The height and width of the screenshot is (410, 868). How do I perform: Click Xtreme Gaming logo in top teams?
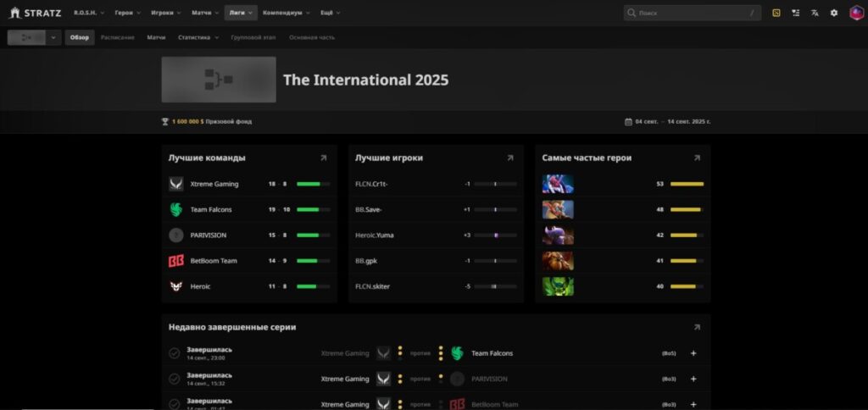pyautogui.click(x=176, y=185)
